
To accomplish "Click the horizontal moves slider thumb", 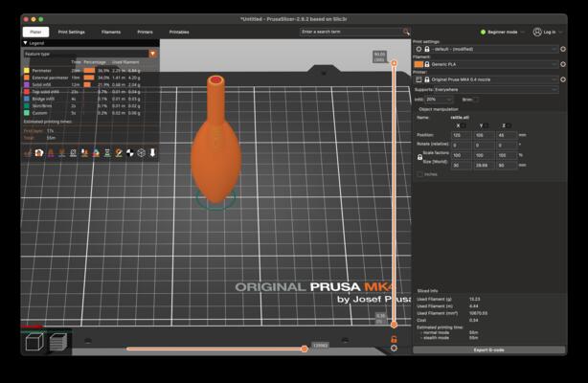I will [305, 349].
